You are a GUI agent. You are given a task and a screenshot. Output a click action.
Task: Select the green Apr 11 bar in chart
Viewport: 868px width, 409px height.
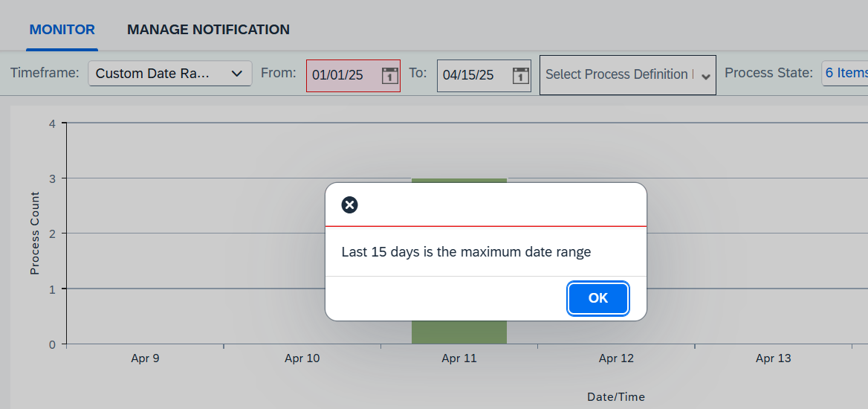click(459, 261)
